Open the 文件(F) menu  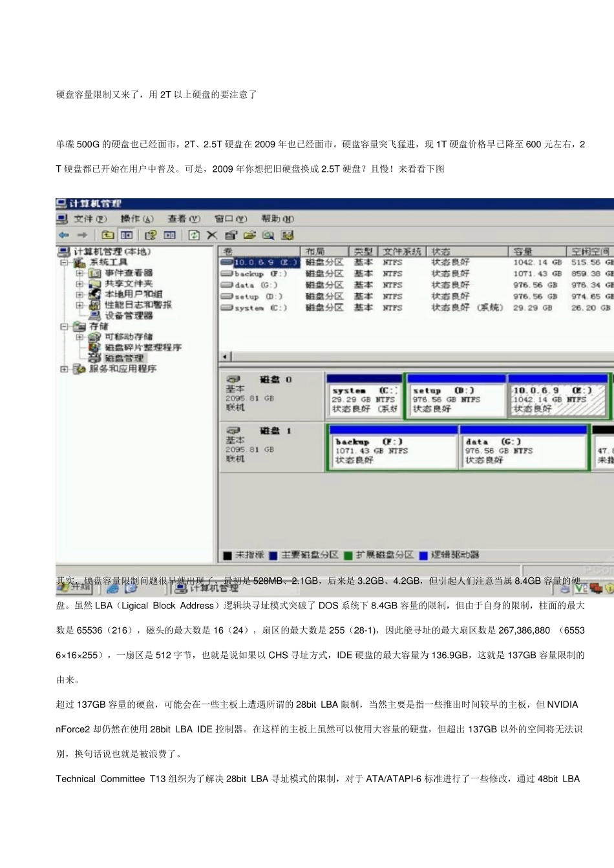[x=90, y=219]
